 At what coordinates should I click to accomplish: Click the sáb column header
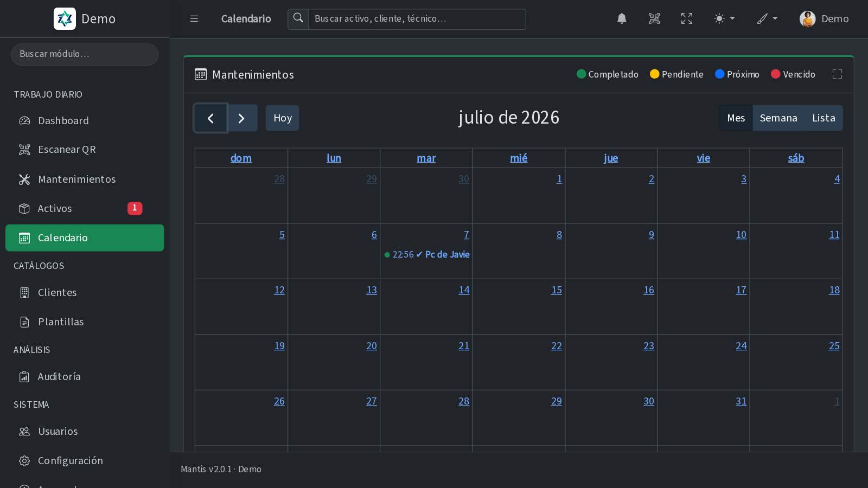pos(796,158)
